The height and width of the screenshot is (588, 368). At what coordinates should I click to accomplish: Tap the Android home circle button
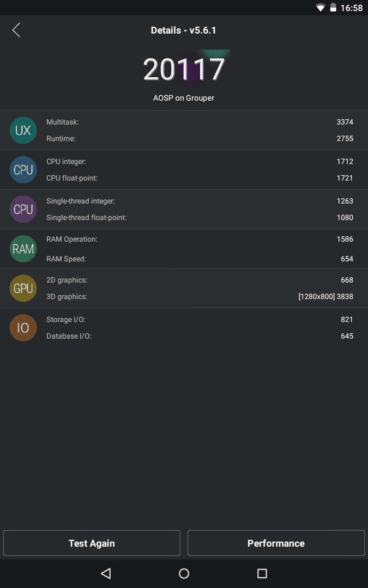[184, 573]
